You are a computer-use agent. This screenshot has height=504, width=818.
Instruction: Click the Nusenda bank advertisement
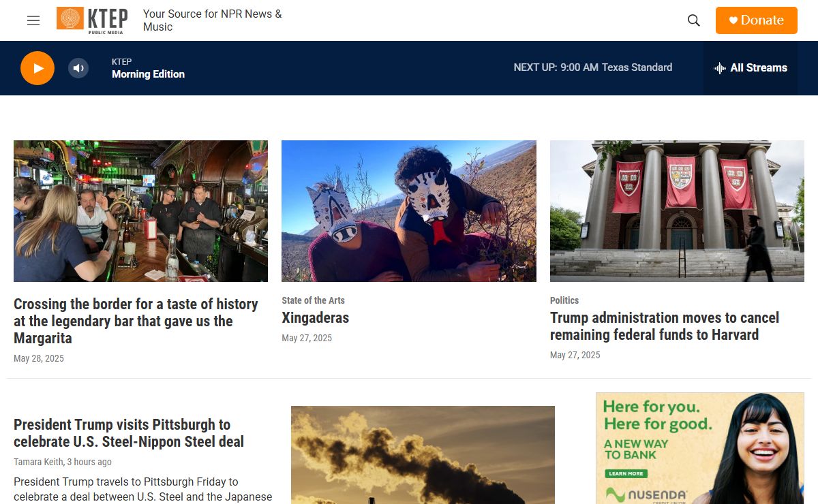click(700, 448)
